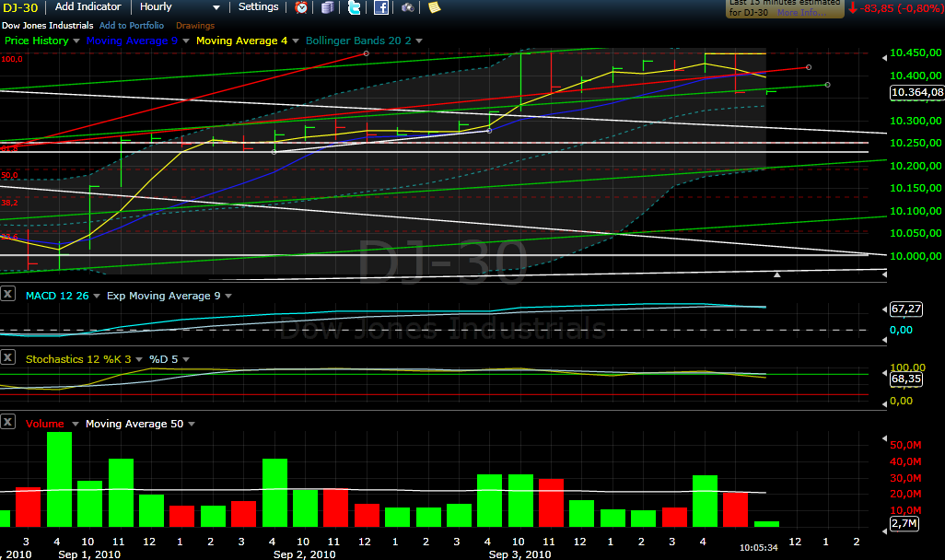Click the Sep 2, 2010 date label
The image size is (945, 560).
[x=304, y=554]
